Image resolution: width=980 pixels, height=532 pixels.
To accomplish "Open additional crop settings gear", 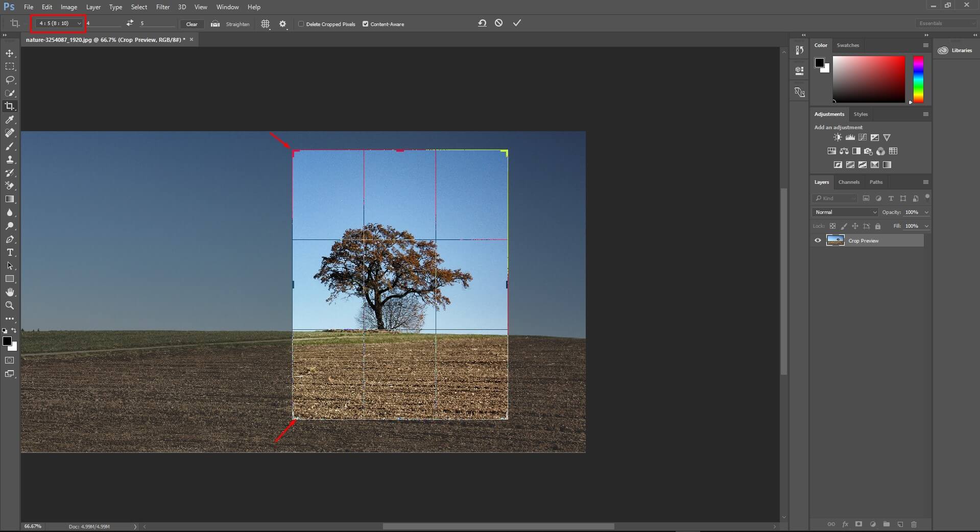I will [x=283, y=23].
